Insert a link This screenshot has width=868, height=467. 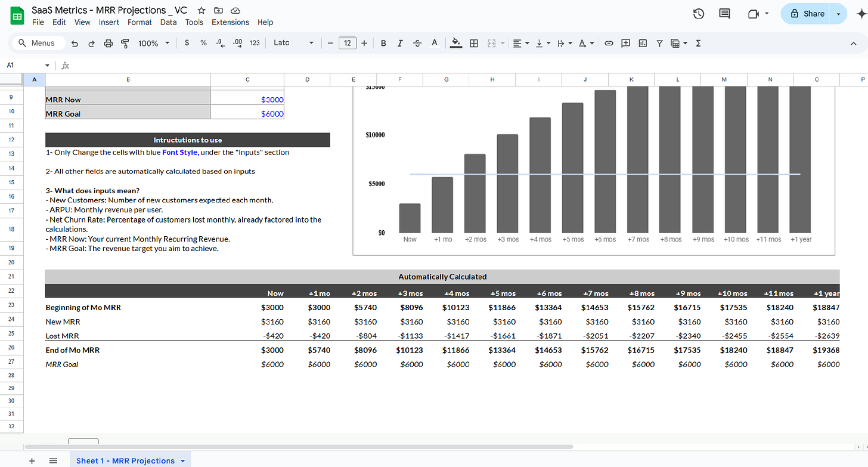tap(609, 43)
